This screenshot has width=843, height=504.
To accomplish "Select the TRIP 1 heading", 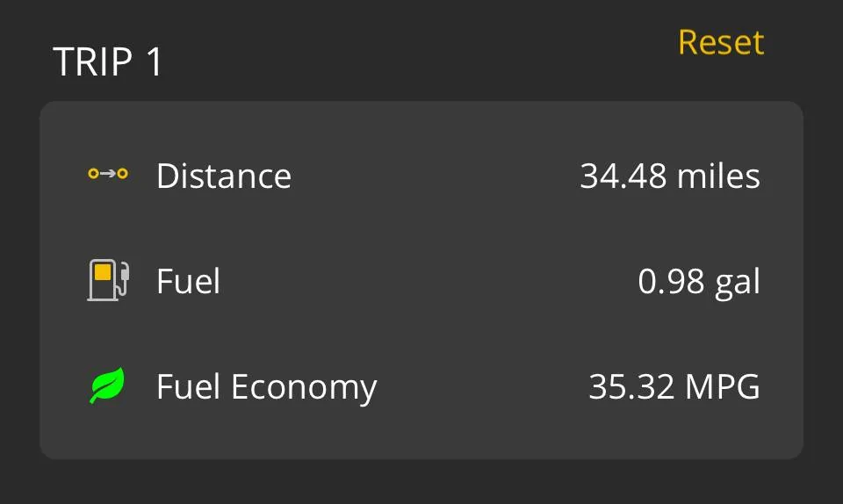I will [108, 62].
